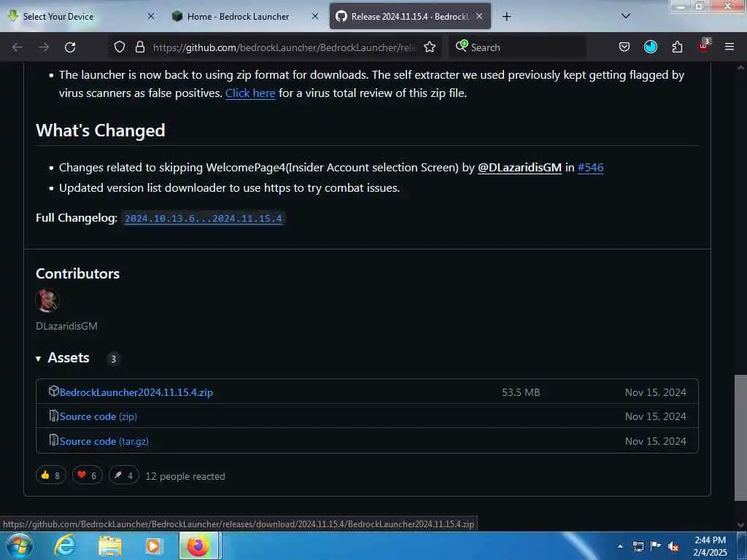Click the page vertical scrollbar thumb
Image resolution: width=747 pixels, height=560 pixels.
[x=740, y=437]
